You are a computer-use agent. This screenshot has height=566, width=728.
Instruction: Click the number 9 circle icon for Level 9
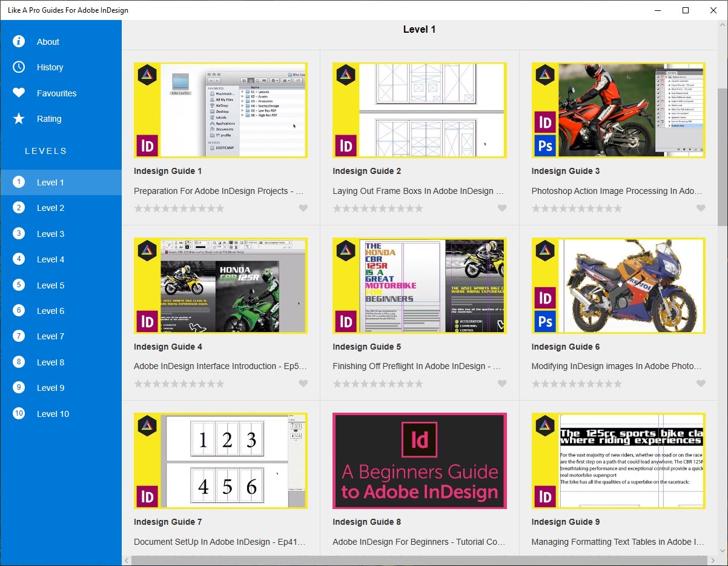pyautogui.click(x=19, y=387)
